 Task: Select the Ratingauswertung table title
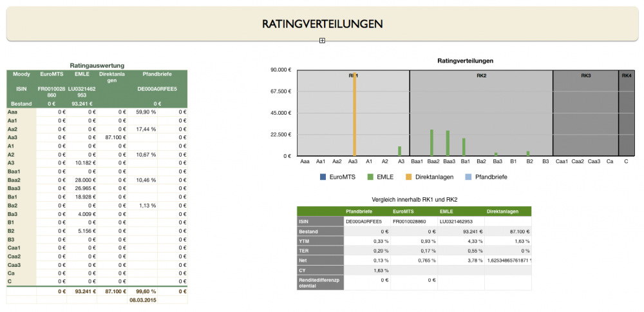click(97, 65)
